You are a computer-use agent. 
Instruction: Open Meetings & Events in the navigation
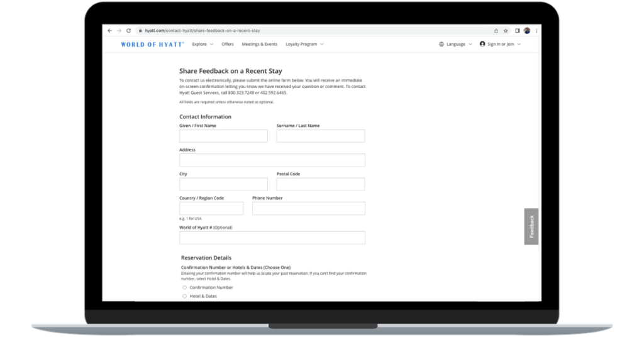tap(259, 45)
